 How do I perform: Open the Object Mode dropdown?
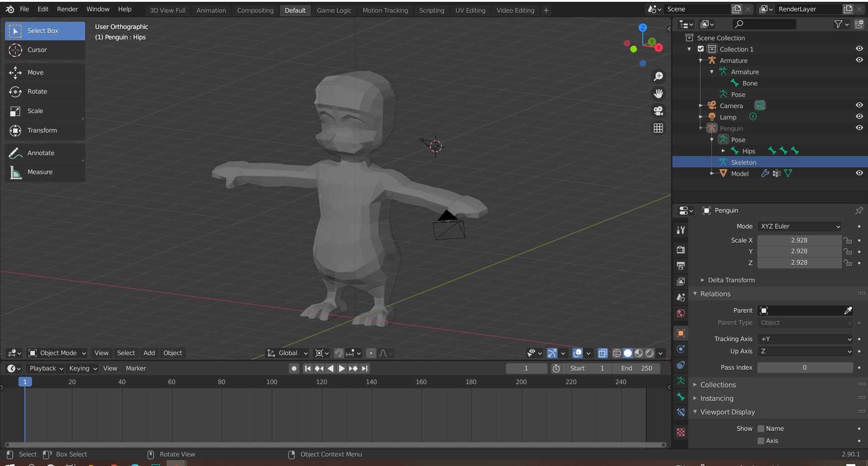tap(57, 353)
